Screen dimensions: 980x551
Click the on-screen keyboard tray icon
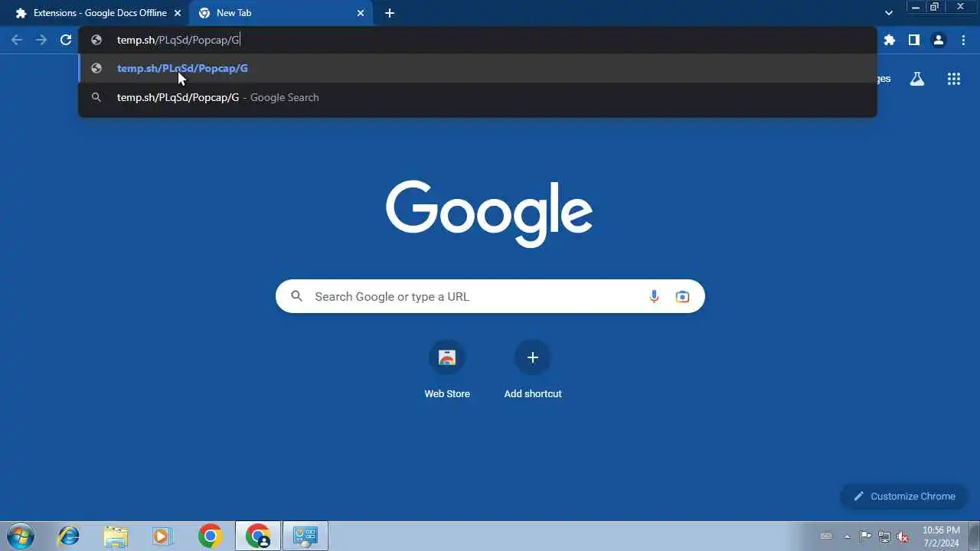coord(826,536)
